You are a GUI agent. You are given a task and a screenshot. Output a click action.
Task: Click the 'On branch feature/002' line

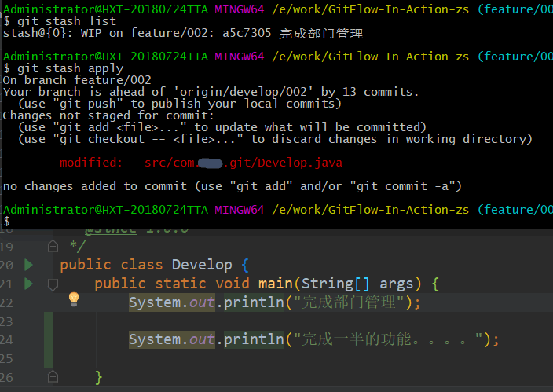77,80
